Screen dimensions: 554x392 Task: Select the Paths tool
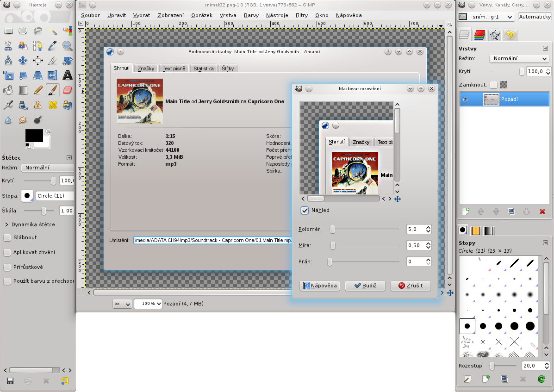pyautogui.click(x=38, y=45)
